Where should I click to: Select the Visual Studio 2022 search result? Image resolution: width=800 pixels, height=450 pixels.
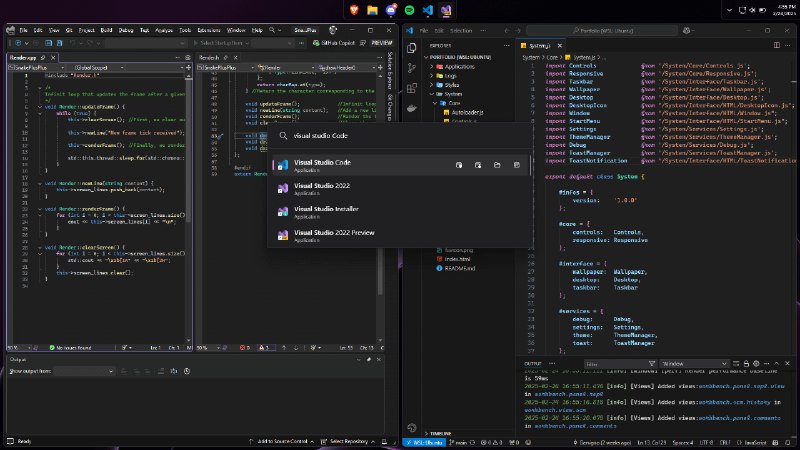(400, 189)
